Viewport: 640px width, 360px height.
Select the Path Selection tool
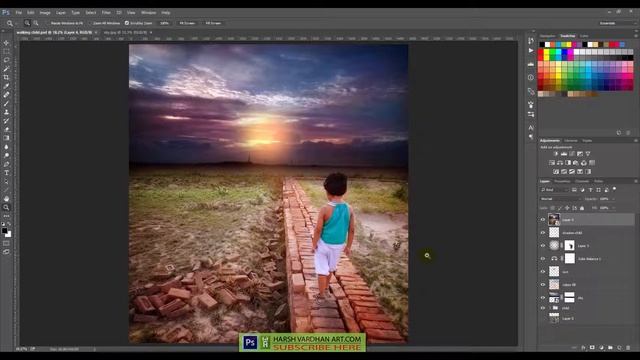(x=6, y=182)
